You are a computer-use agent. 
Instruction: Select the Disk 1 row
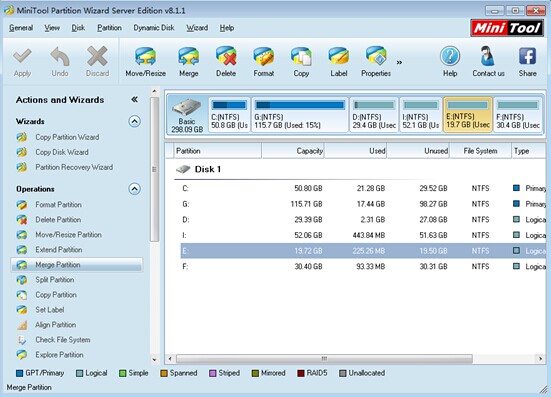(360, 169)
